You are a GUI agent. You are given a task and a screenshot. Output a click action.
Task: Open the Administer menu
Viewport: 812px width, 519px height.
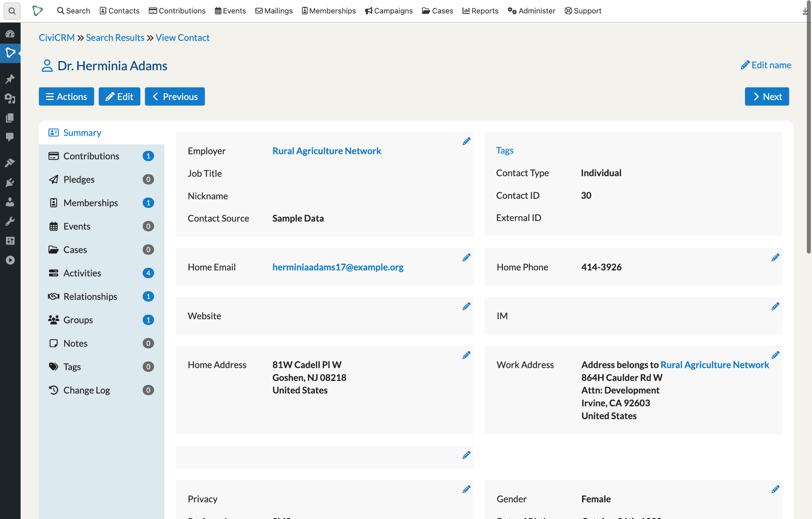(x=532, y=11)
